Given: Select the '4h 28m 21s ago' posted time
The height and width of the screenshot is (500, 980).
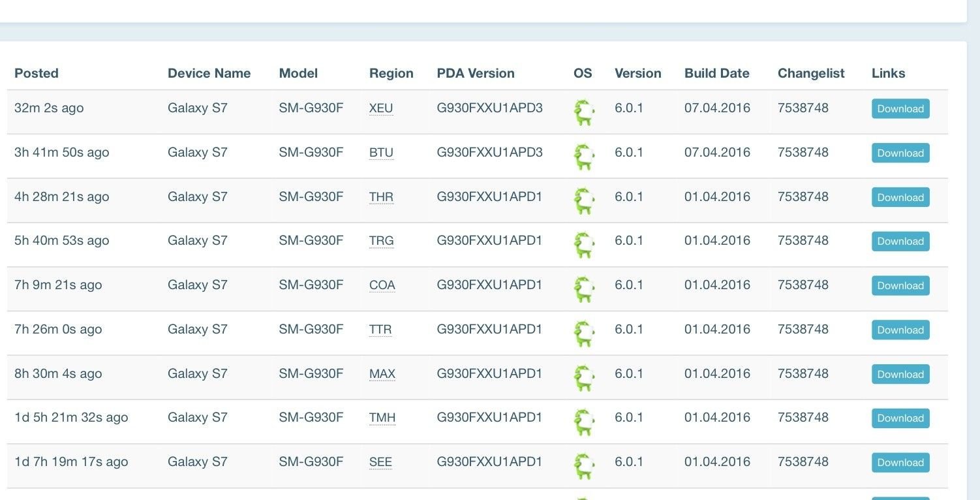Looking at the screenshot, I should 62,197.
